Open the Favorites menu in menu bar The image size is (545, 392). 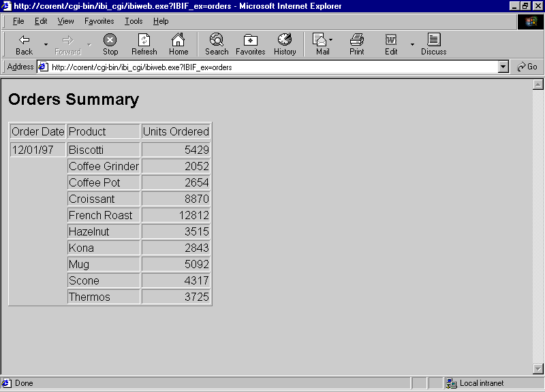click(99, 21)
